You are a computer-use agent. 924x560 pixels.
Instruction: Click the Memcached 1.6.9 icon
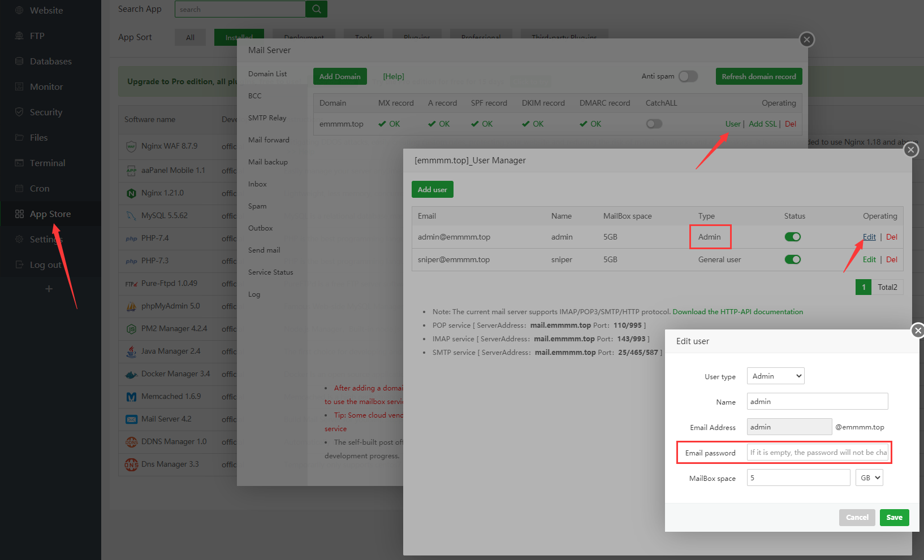131,397
